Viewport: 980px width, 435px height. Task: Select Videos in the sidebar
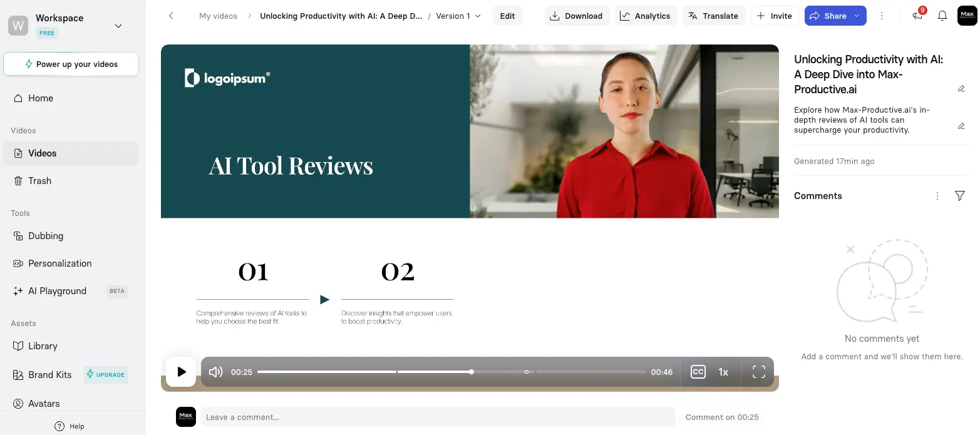(71, 153)
